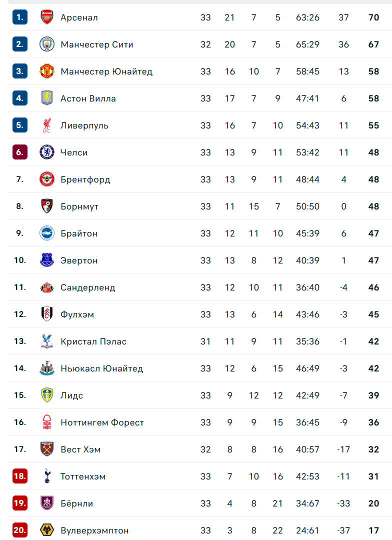Click the Ноттингем Форест team name
The height and width of the screenshot is (540, 392).
point(102,422)
